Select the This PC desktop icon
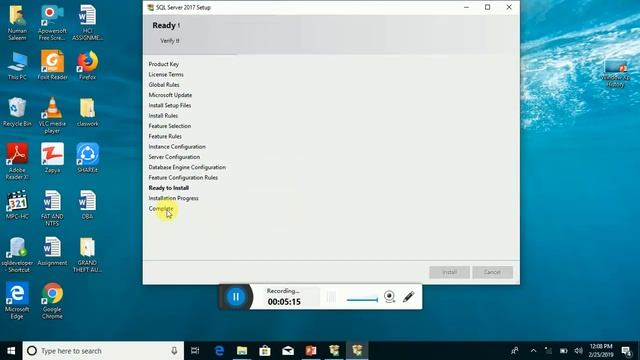640x360 pixels. (x=17, y=65)
